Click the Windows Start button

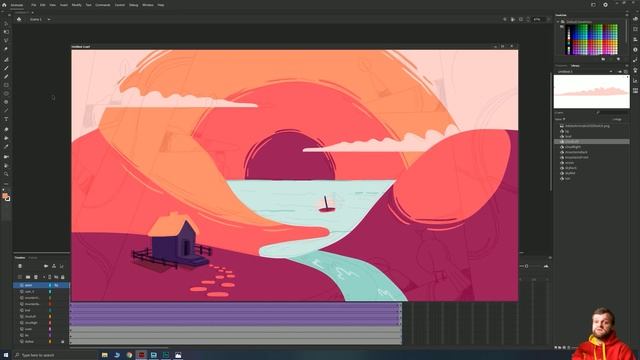6,355
